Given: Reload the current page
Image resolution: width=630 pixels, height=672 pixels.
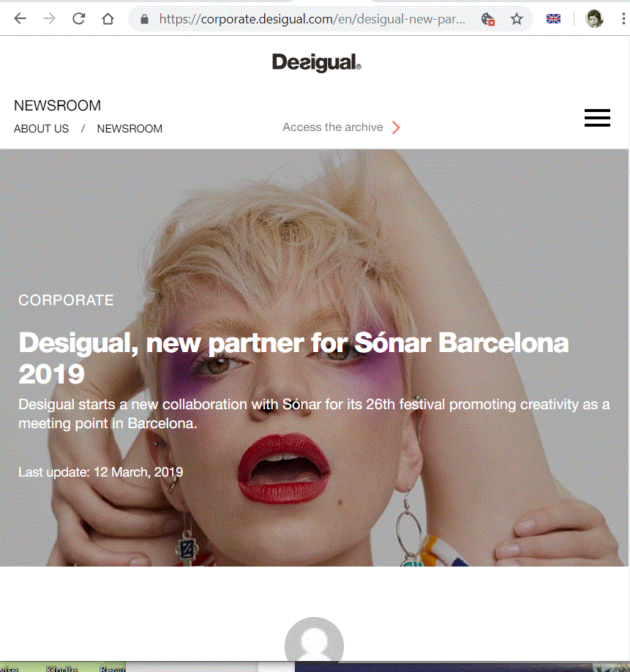Looking at the screenshot, I should (78, 18).
